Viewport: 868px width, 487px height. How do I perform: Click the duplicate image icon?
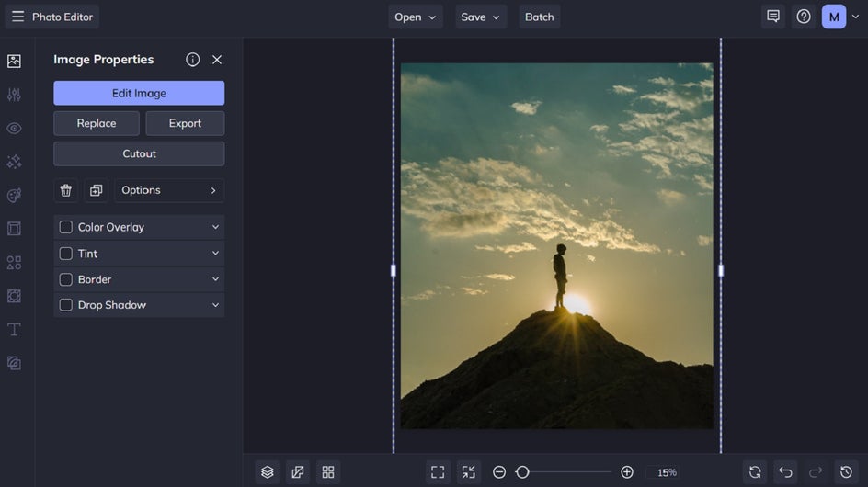tap(96, 190)
